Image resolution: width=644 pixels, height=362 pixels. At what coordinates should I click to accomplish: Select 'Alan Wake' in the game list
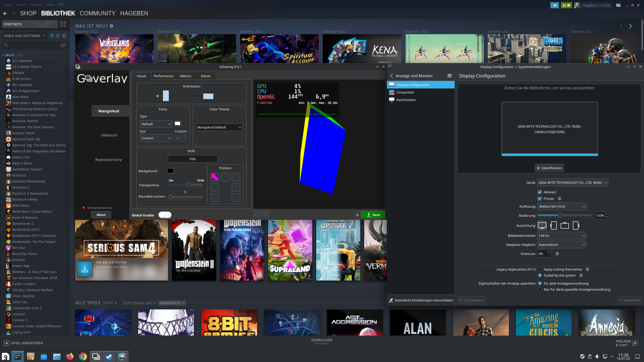pos(20,97)
